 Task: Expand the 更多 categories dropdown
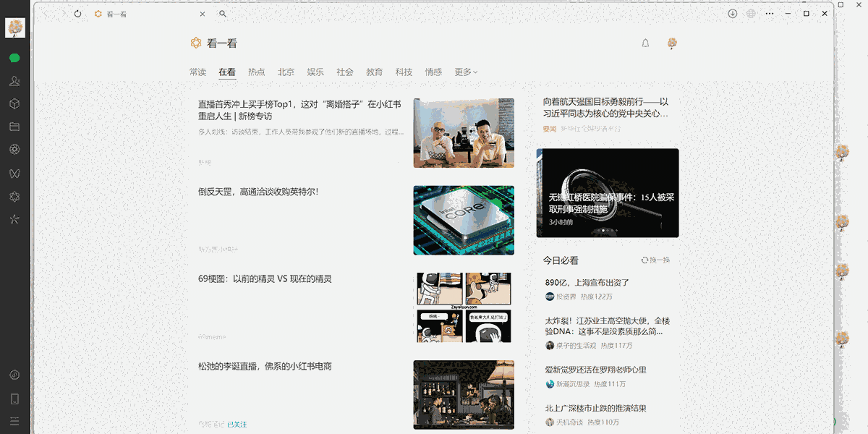point(465,72)
